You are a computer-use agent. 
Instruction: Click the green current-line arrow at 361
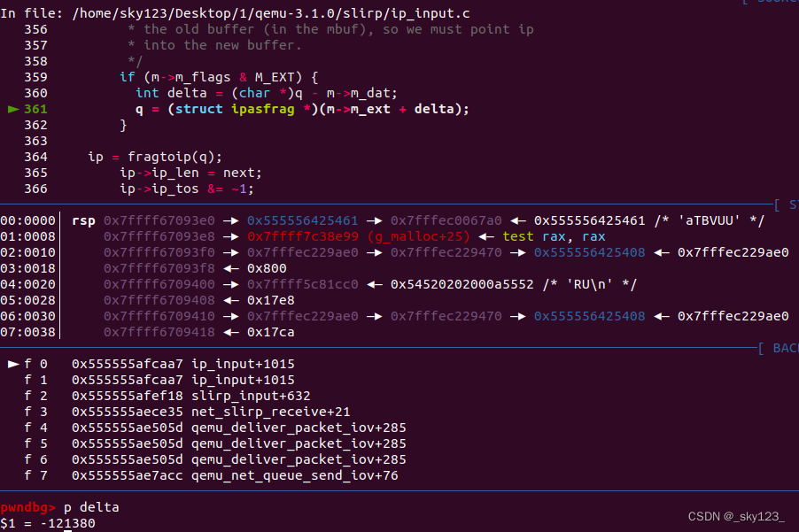click(13, 109)
